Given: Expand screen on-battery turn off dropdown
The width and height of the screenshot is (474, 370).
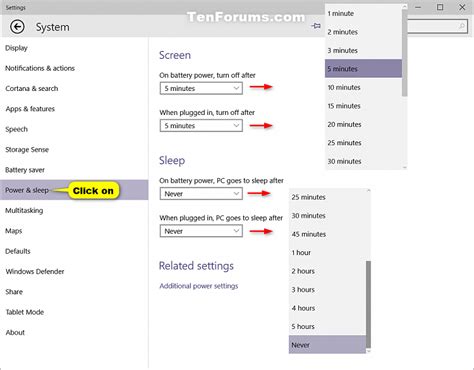Looking at the screenshot, I should (201, 88).
